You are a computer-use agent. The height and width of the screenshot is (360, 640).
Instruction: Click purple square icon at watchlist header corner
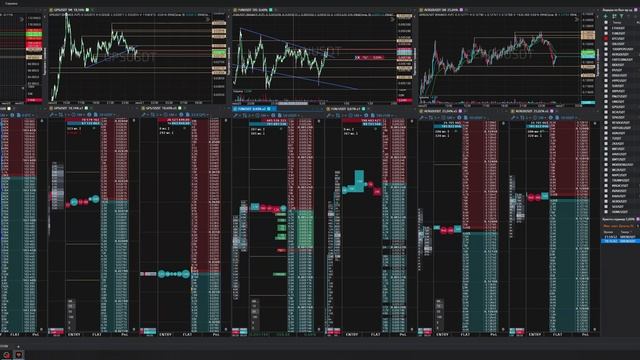click(x=636, y=10)
